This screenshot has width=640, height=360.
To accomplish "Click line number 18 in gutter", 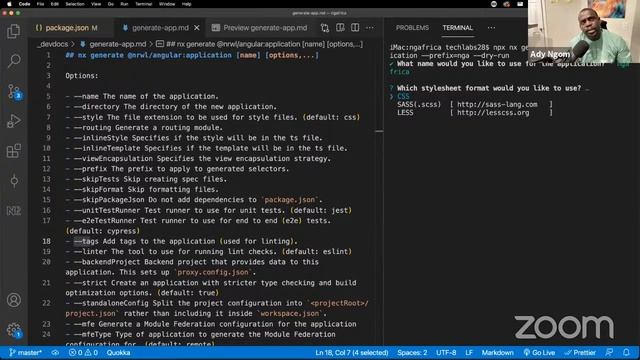I will [47, 241].
